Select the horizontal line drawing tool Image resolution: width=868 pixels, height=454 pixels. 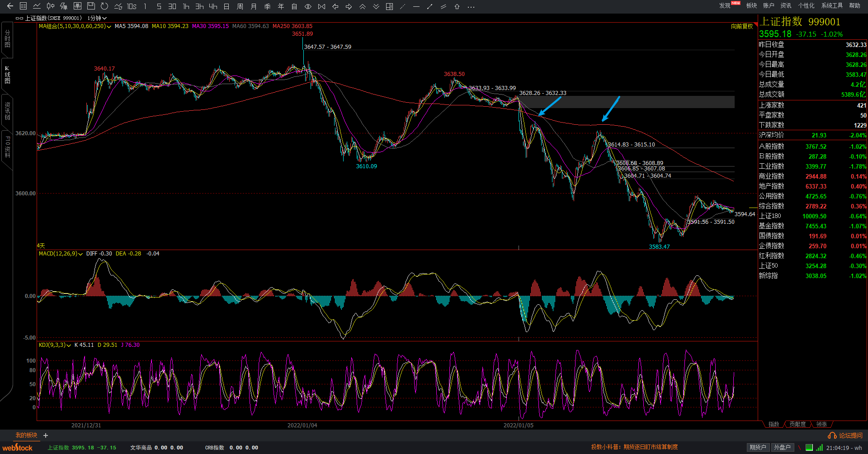pos(416,6)
